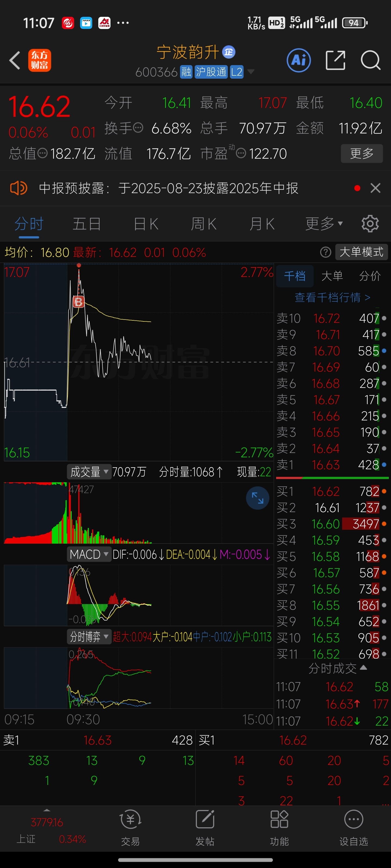Expand chart with fullscreen arrows icon
The width and height of the screenshot is (391, 868).
(258, 498)
